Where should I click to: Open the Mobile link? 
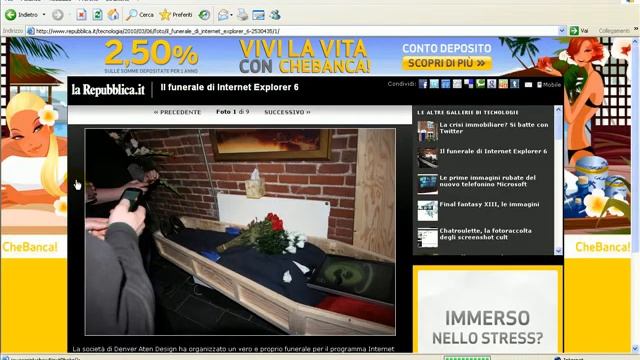coord(549,85)
